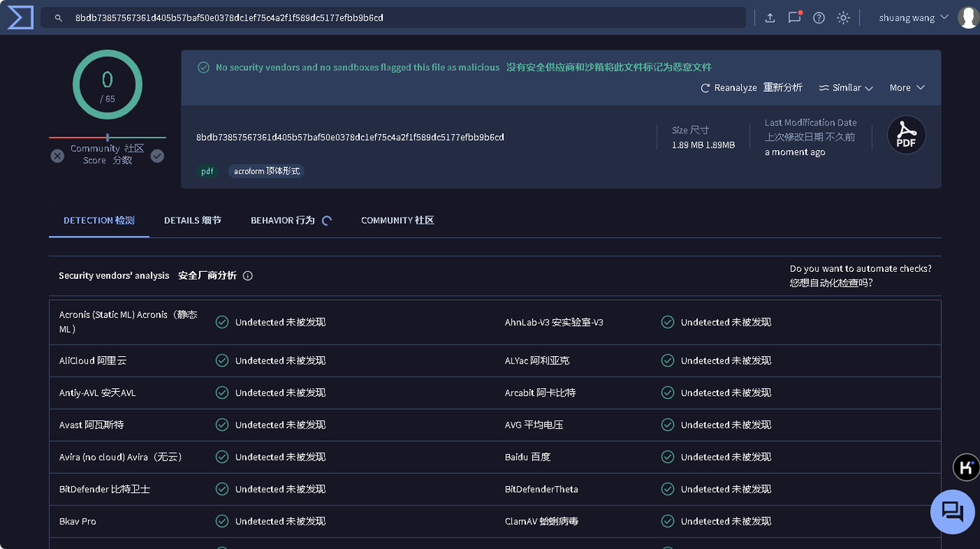Image resolution: width=980 pixels, height=549 pixels.
Task: Switch to the DETECTION tab
Action: [x=99, y=221]
